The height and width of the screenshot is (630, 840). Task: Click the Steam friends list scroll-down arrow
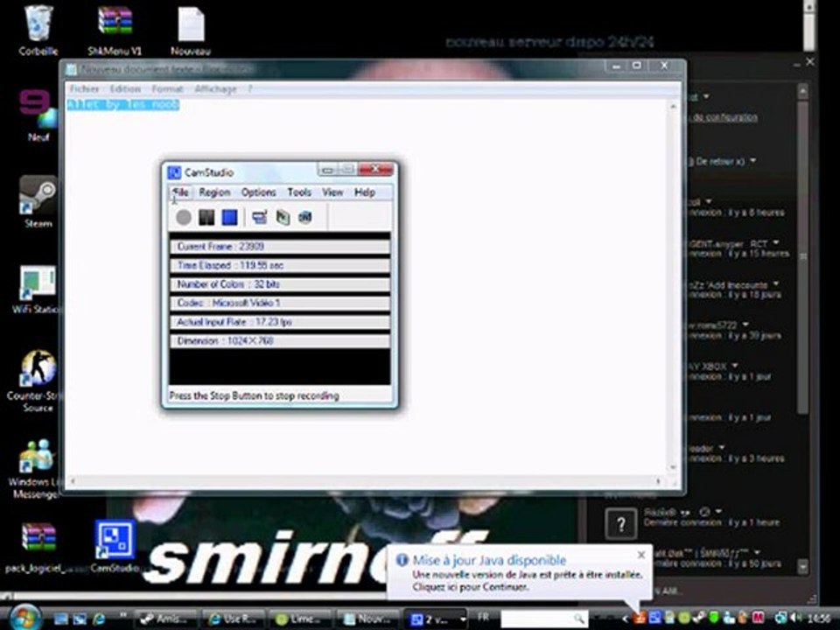[802, 566]
